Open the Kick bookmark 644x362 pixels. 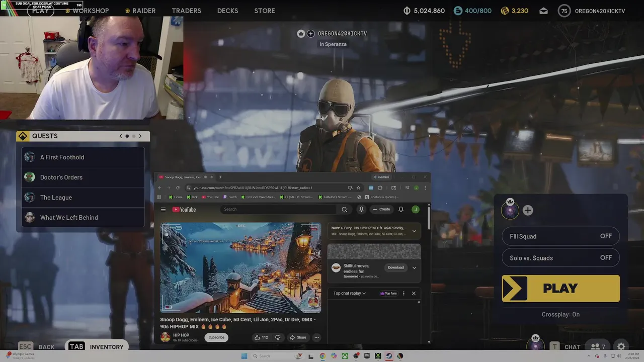coord(192,197)
